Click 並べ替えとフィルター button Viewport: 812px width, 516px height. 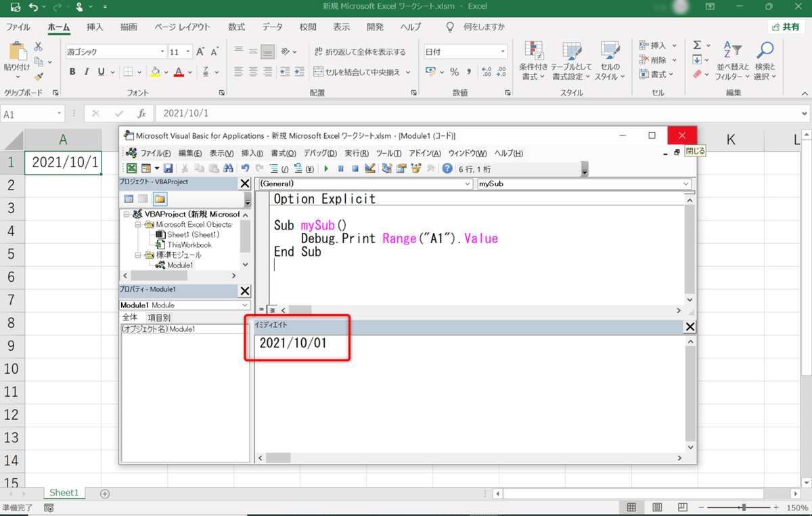(732, 62)
